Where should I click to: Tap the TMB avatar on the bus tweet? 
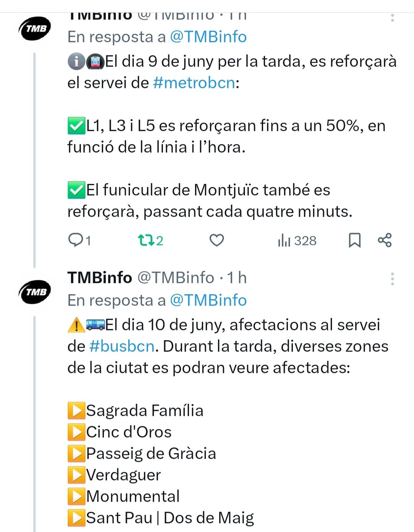[x=35, y=292]
